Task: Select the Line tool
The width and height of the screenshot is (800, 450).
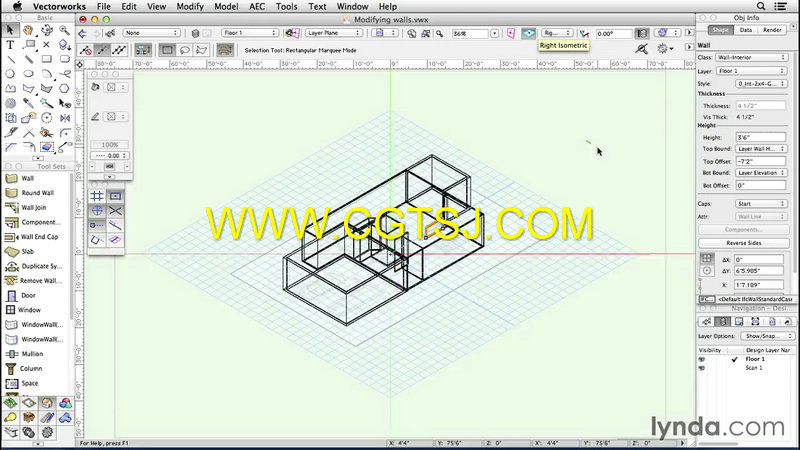Action: [x=10, y=59]
